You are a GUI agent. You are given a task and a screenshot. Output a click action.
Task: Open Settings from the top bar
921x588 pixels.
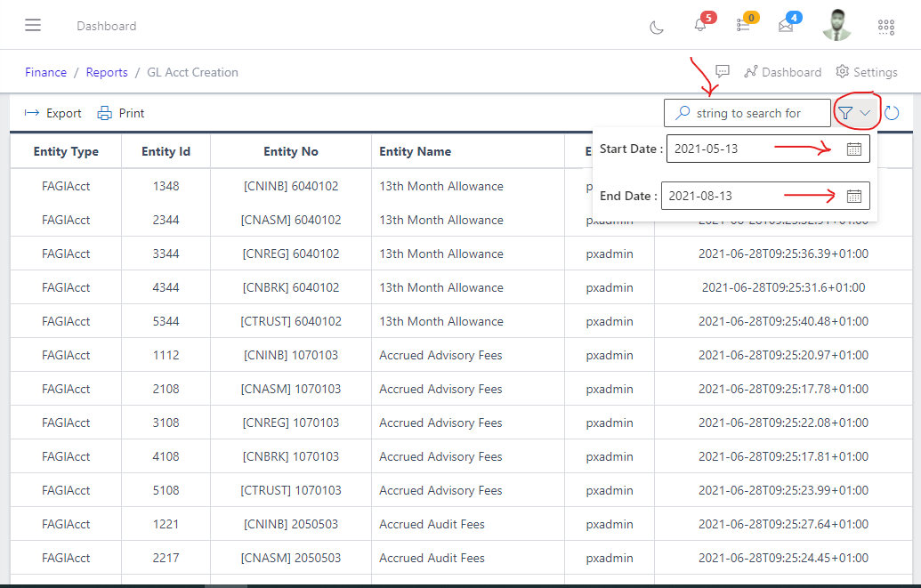click(x=866, y=72)
